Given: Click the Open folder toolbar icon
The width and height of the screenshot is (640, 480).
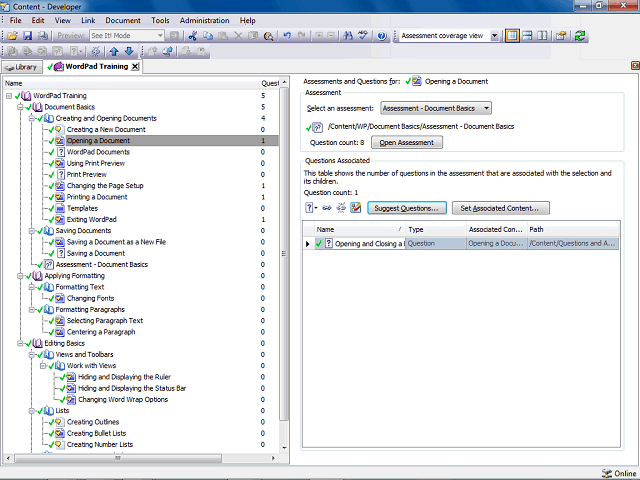Looking at the screenshot, I should coord(13,36).
